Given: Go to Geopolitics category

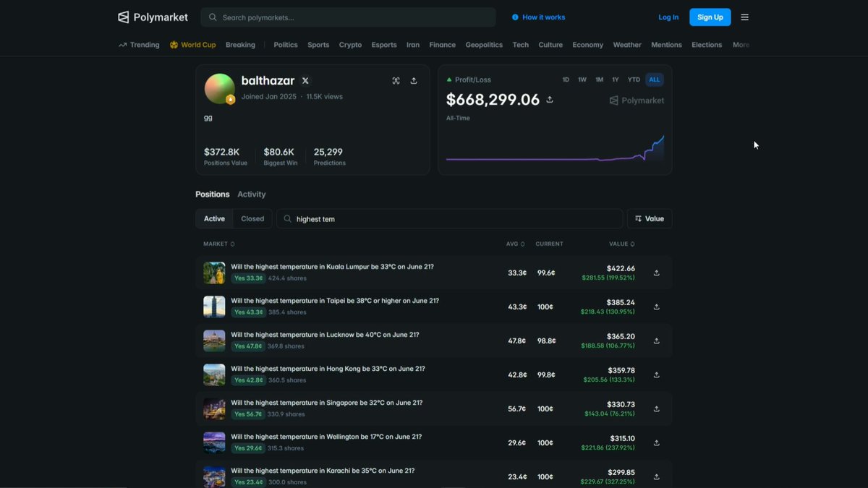Looking at the screenshot, I should click(484, 45).
